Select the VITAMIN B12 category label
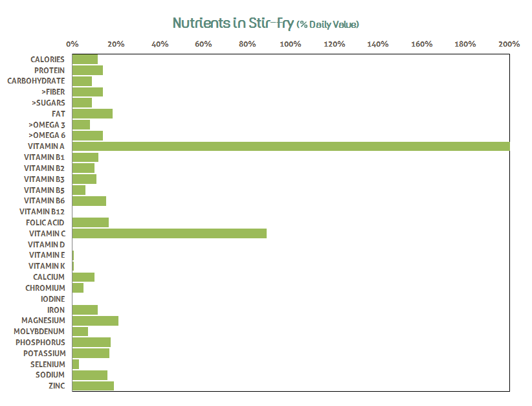532x406 pixels. pos(42,212)
